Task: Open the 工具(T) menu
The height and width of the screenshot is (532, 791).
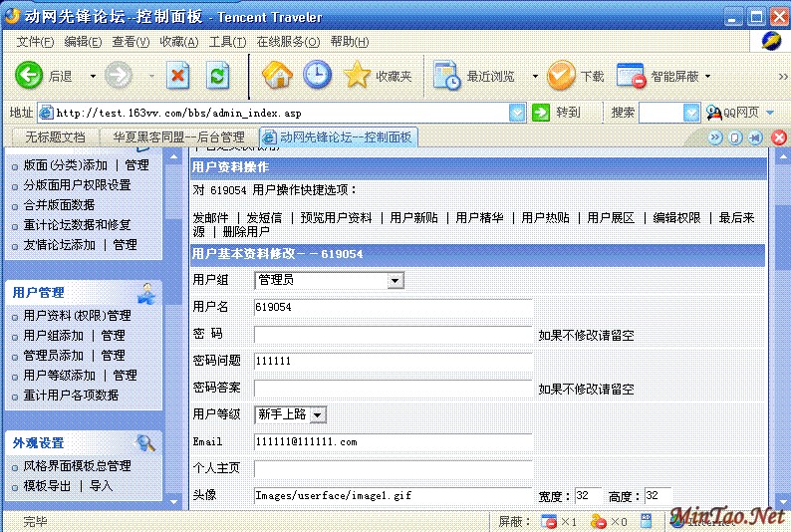Action: point(227,41)
